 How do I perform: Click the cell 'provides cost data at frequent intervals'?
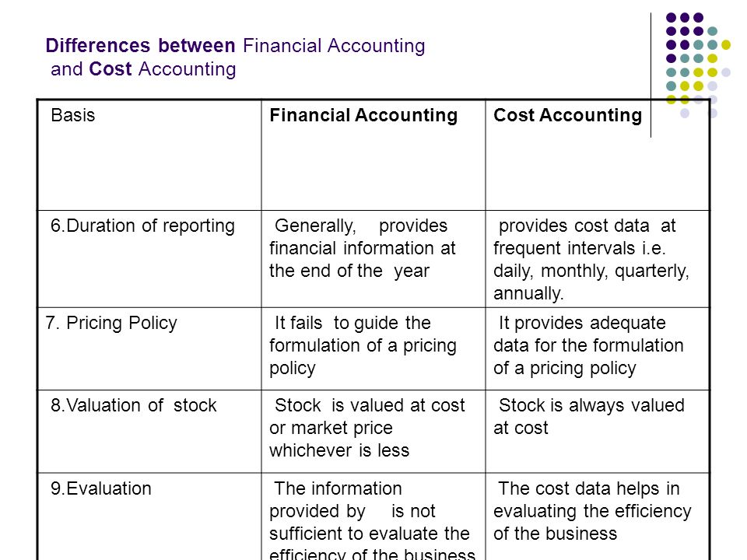pos(598,259)
